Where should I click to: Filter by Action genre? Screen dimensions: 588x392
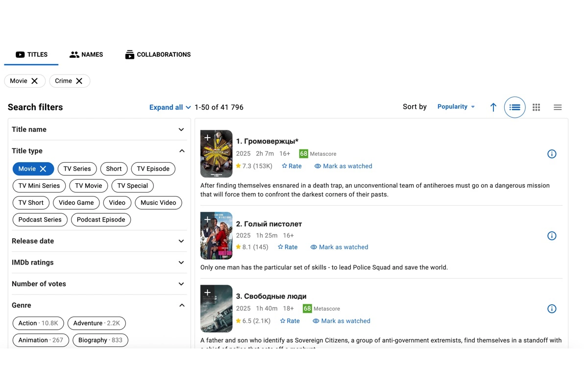pos(38,323)
